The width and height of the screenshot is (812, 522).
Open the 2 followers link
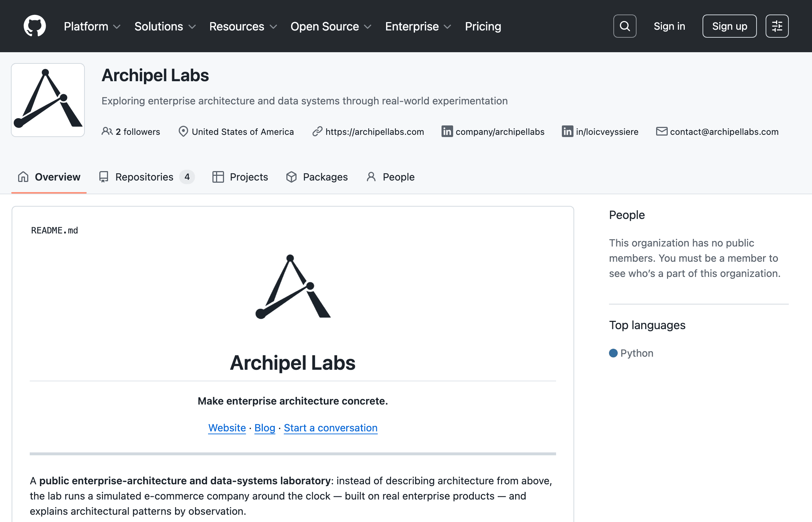(x=131, y=132)
